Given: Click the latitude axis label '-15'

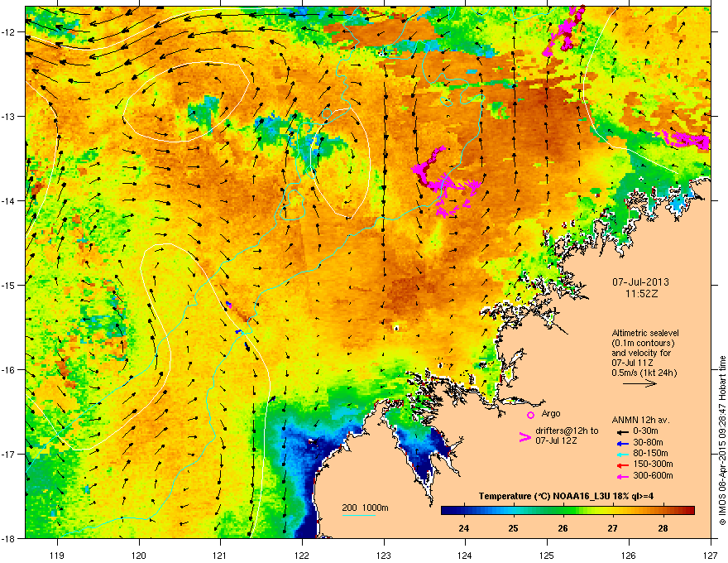Looking at the screenshot, I should pyautogui.click(x=9, y=285).
